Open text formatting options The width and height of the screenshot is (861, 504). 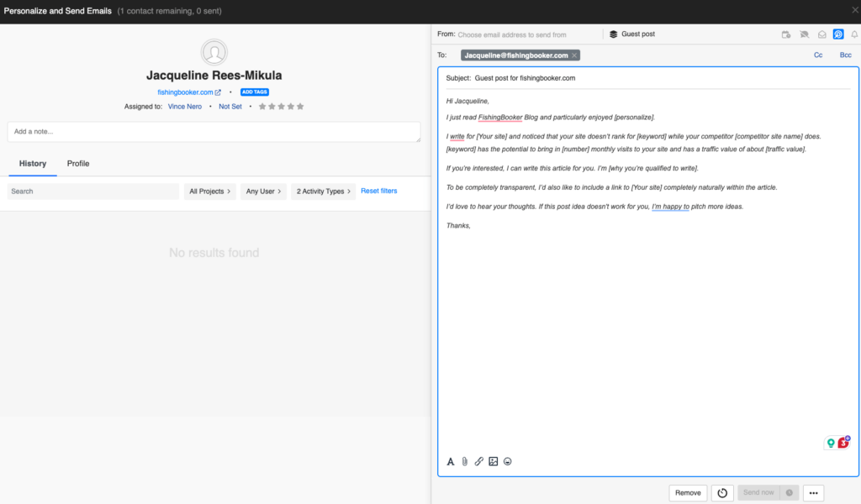(x=450, y=461)
